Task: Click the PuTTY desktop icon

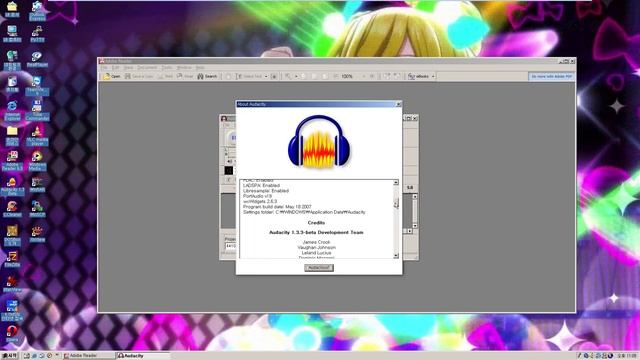Action: point(37,34)
